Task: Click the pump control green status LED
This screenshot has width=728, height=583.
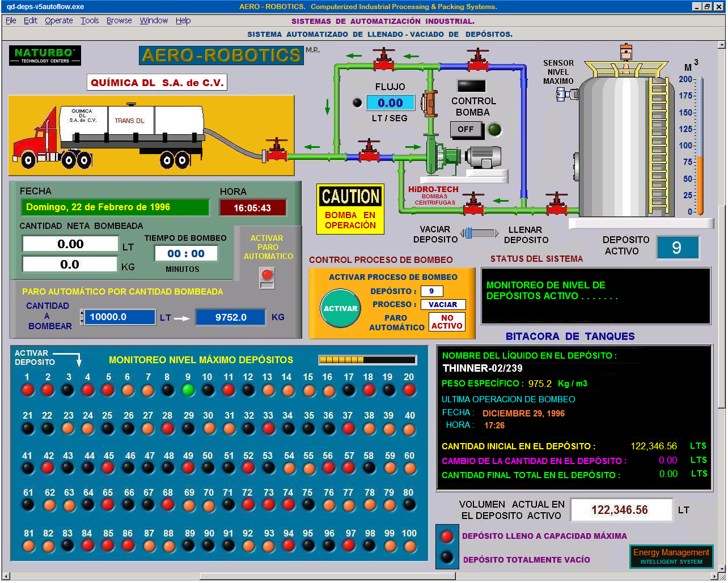Action: click(495, 129)
